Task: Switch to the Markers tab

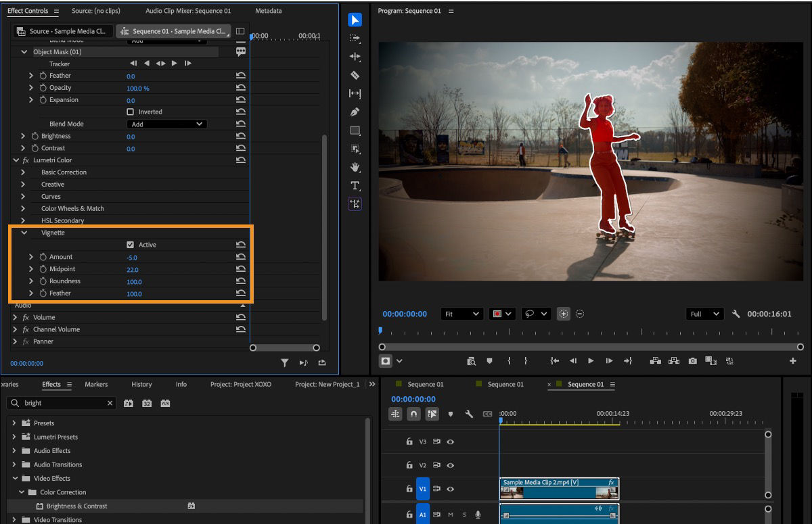Action: 95,384
